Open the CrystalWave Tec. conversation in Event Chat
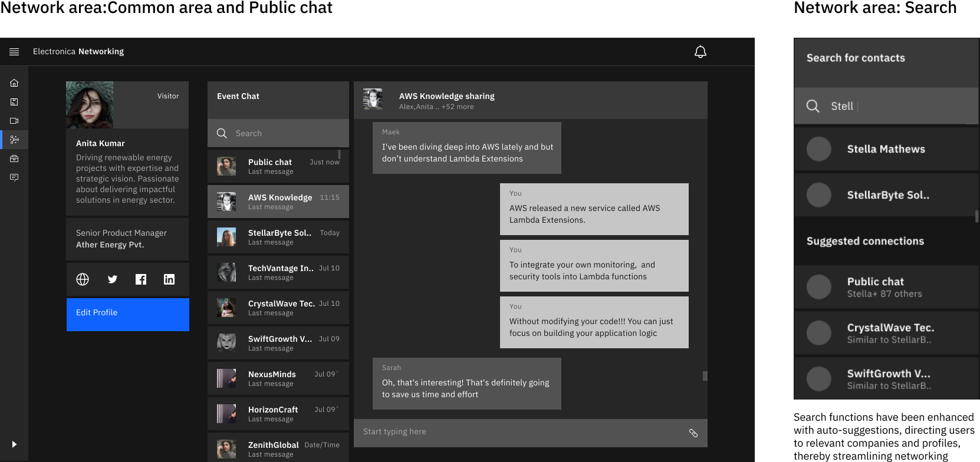Image resolution: width=980 pixels, height=462 pixels. click(278, 308)
